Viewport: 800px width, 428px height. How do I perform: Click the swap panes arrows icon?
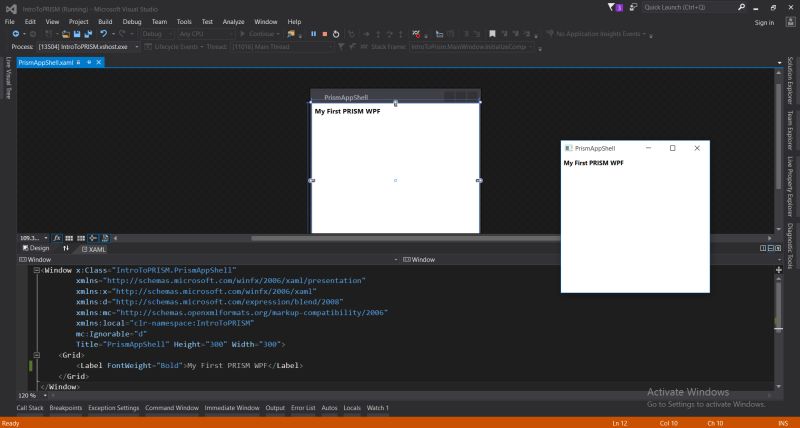(x=67, y=248)
